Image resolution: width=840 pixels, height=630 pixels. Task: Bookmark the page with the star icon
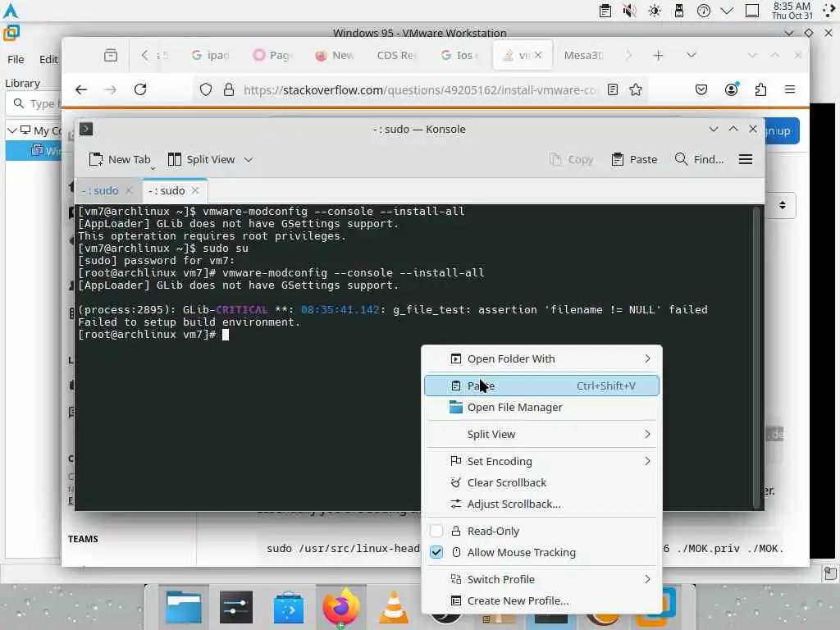636,89
